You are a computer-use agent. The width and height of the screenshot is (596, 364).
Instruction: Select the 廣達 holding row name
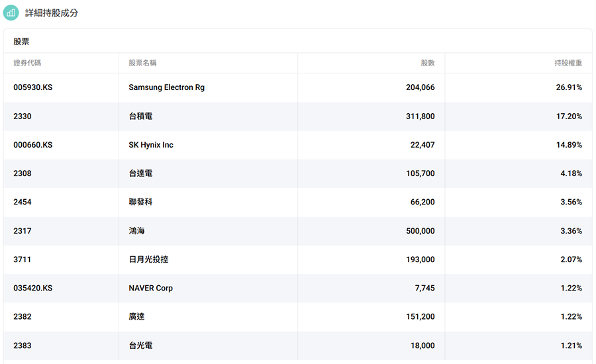(x=136, y=316)
